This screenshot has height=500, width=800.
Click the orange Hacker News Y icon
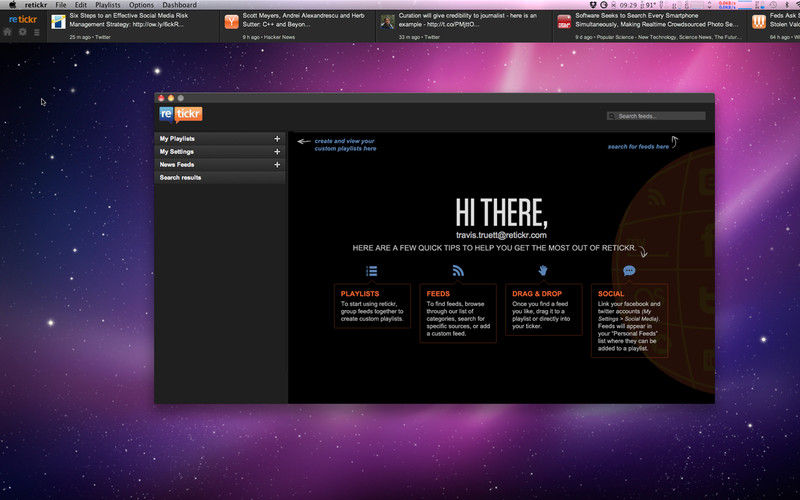232,22
